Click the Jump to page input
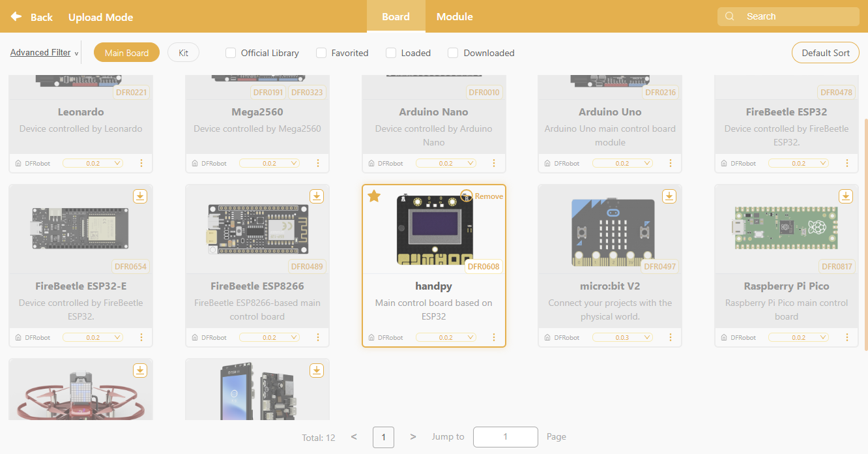 click(506, 437)
